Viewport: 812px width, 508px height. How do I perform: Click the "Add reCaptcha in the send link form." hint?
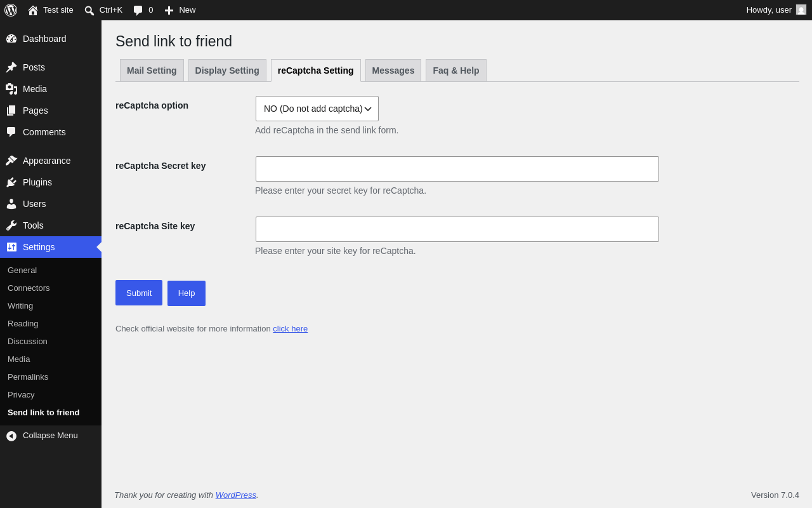point(327,130)
